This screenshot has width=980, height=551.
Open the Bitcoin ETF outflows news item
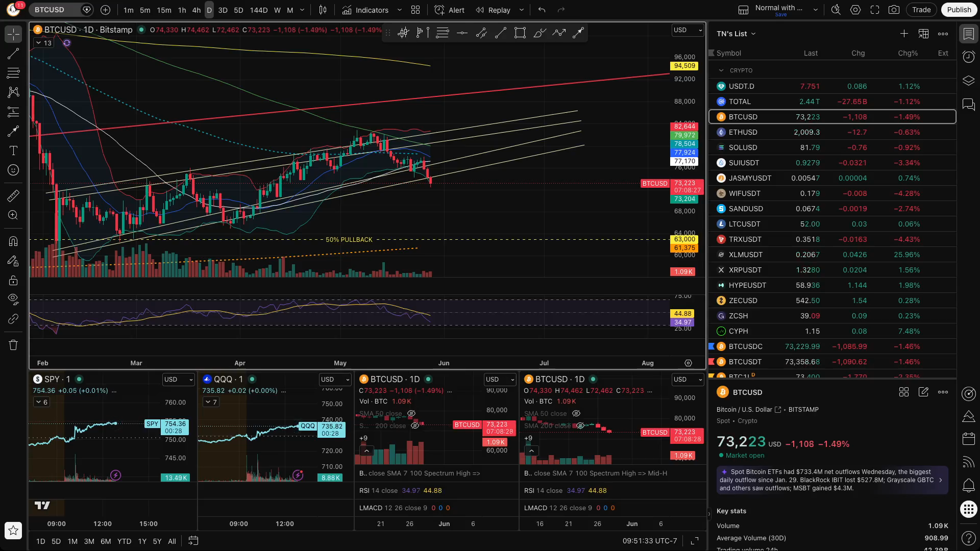[832, 480]
